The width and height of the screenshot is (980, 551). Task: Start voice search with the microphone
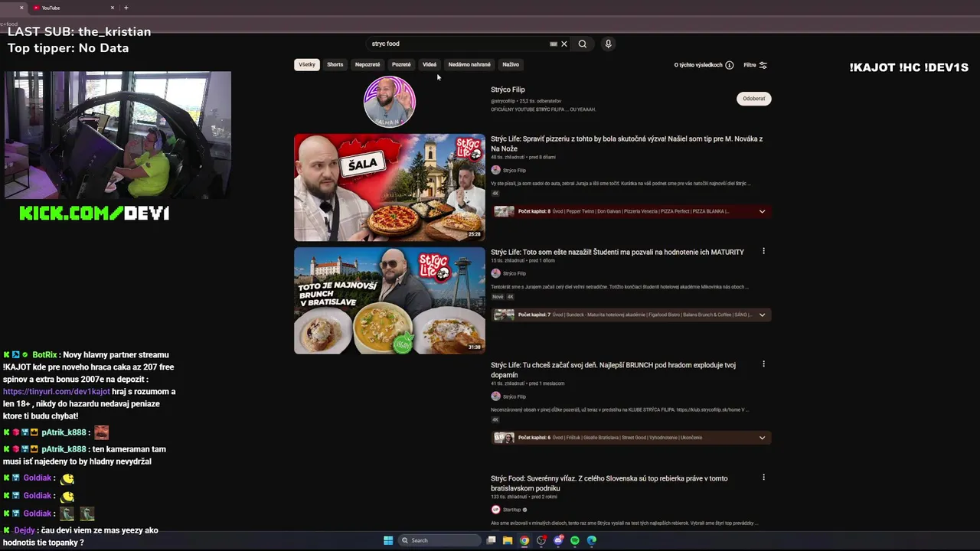pyautogui.click(x=608, y=44)
